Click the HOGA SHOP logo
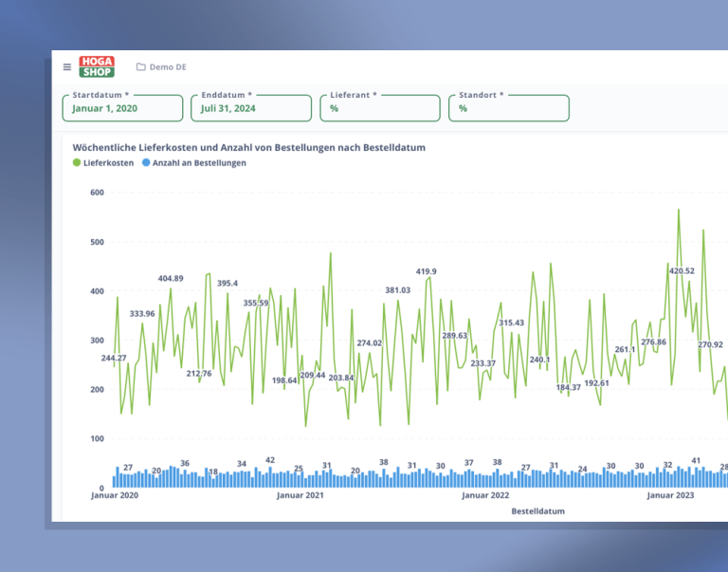This screenshot has width=728, height=572. click(x=97, y=66)
